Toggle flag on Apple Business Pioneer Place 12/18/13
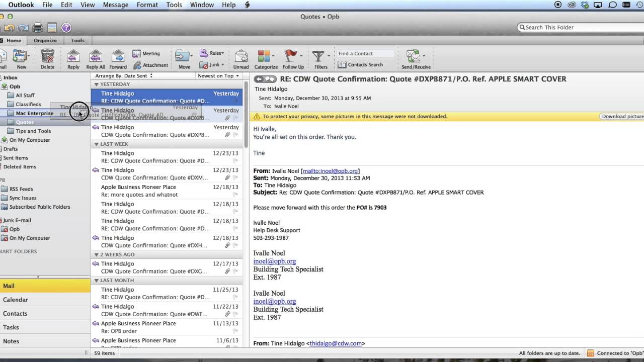Viewport: 644px width, 362px height. 235,195
